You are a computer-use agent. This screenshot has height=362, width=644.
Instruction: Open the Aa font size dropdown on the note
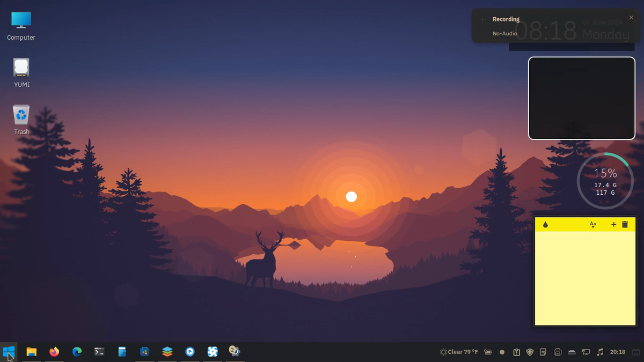pyautogui.click(x=593, y=225)
